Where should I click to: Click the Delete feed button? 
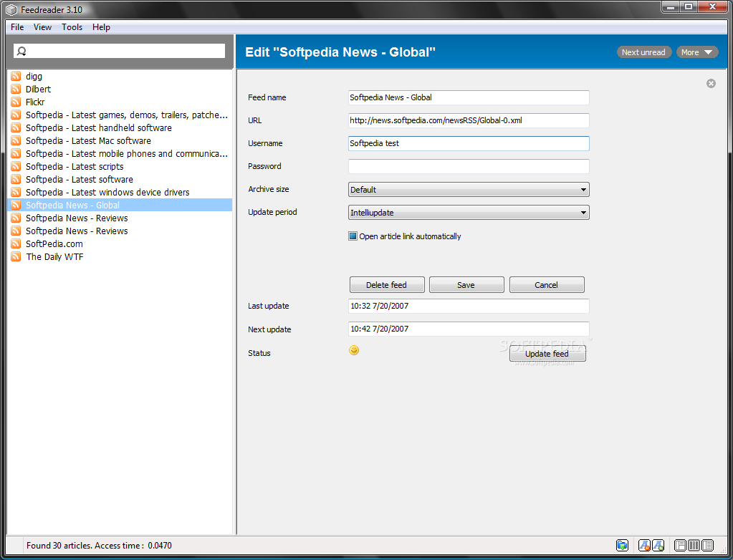(x=387, y=285)
